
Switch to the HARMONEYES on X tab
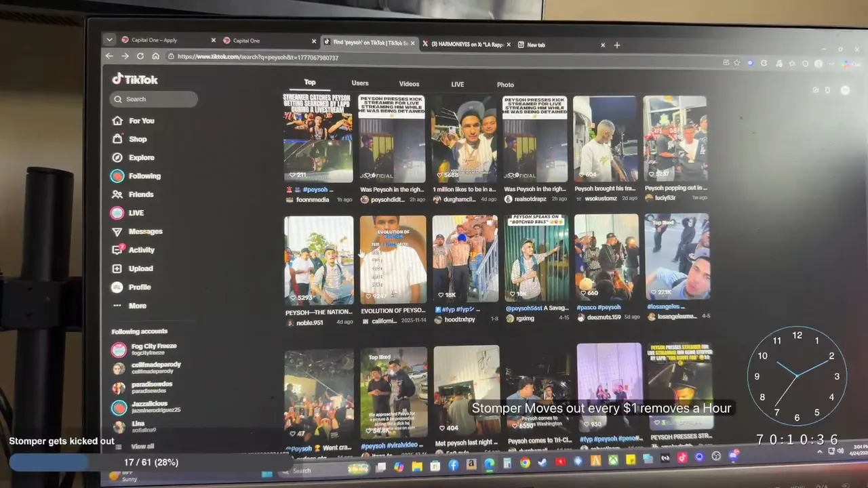pyautogui.click(x=466, y=44)
